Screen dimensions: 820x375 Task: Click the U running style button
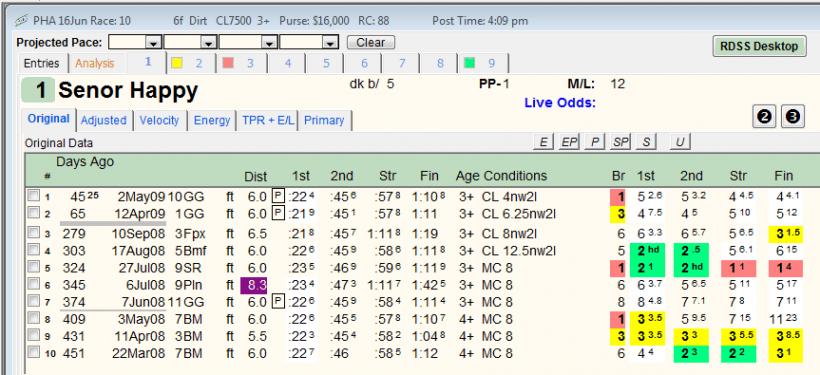(x=680, y=142)
